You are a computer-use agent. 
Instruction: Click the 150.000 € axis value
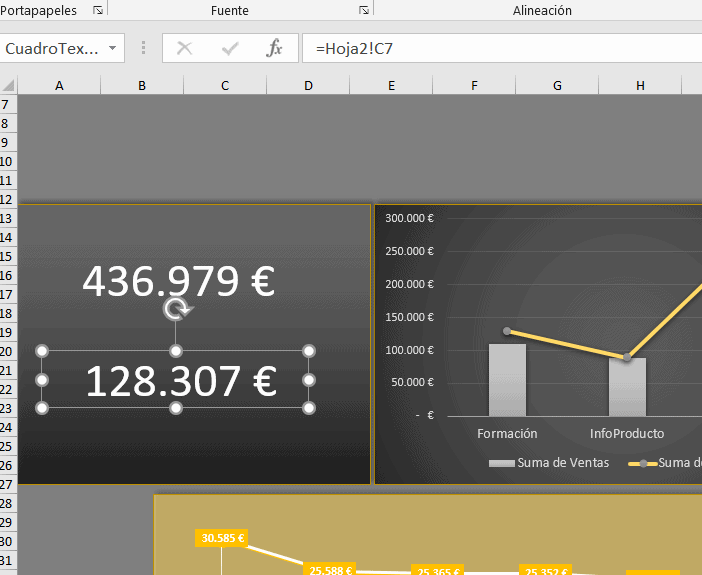click(410, 317)
